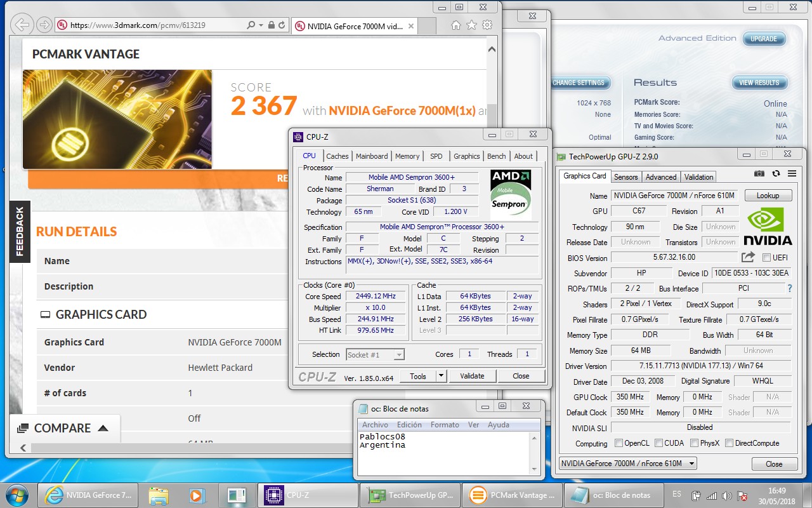Open Tools dropdown arrow in CPU-Z
The width and height of the screenshot is (812, 508).
(x=442, y=376)
